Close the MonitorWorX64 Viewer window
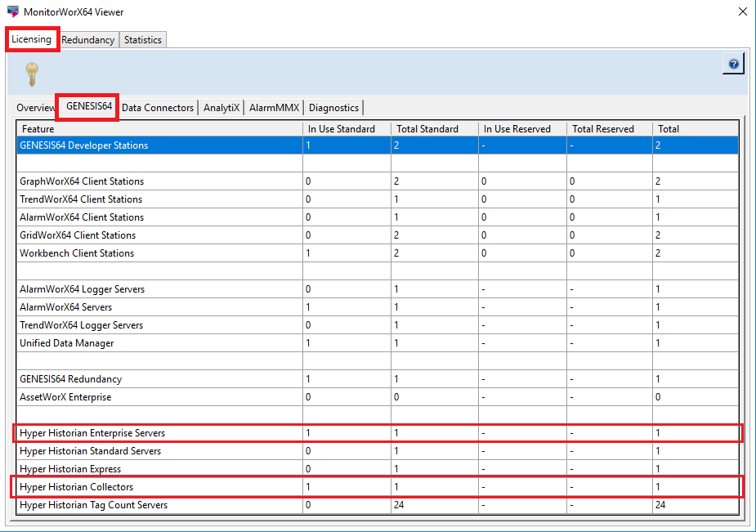Image resolution: width=756 pixels, height=532 pixels. (742, 11)
